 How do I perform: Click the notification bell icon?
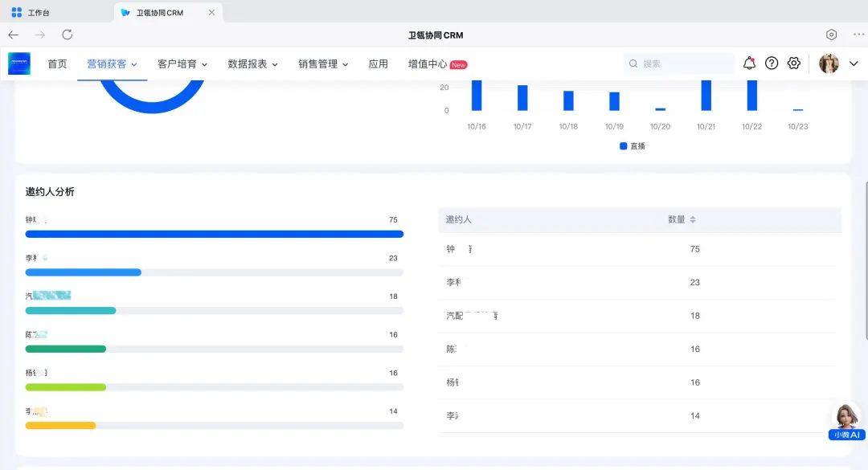[749, 63]
